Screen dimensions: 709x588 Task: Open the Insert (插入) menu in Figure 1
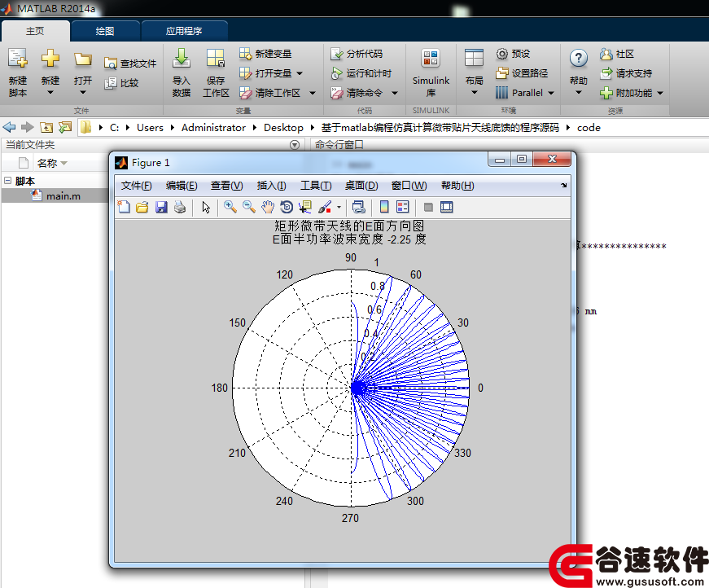click(x=271, y=186)
